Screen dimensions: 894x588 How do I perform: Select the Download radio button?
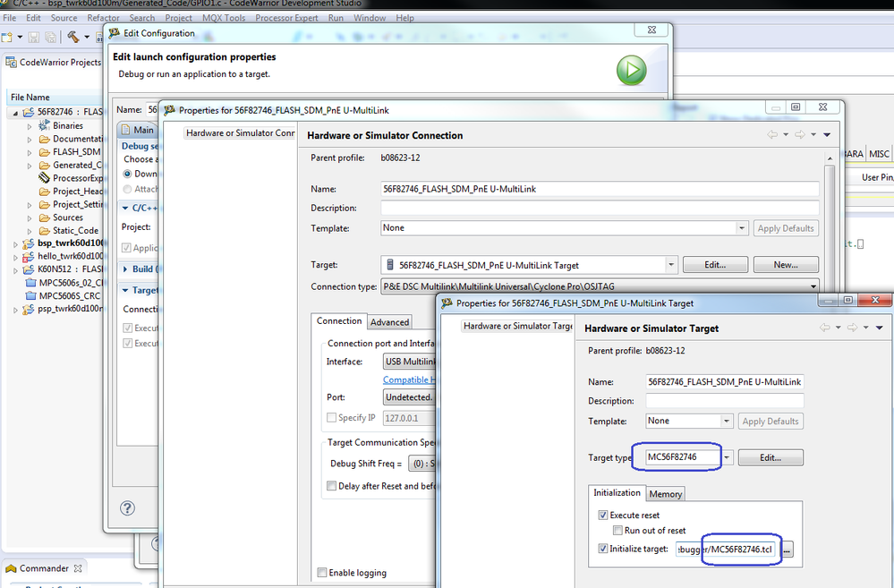coord(128,174)
